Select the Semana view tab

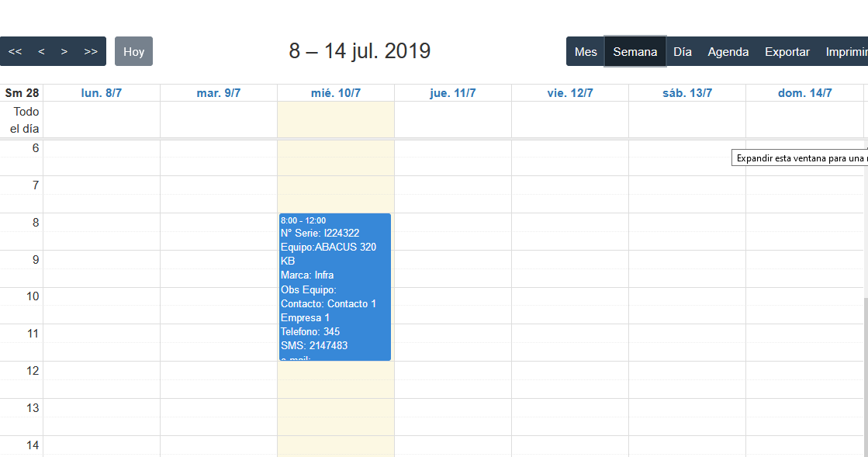point(635,51)
